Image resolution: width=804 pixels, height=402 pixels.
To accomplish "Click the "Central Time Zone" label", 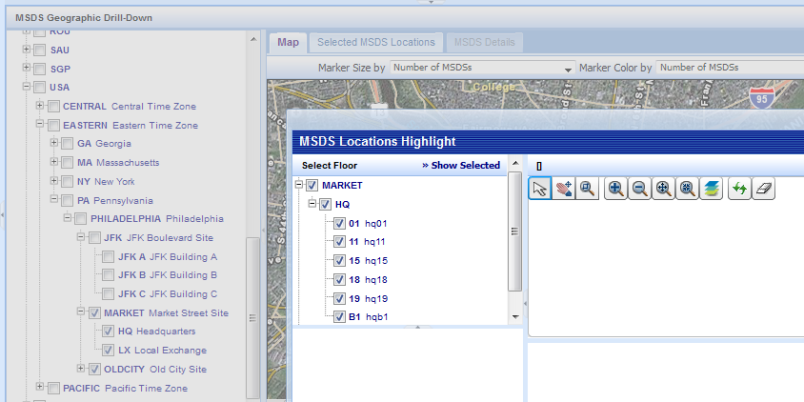I will 154,107.
